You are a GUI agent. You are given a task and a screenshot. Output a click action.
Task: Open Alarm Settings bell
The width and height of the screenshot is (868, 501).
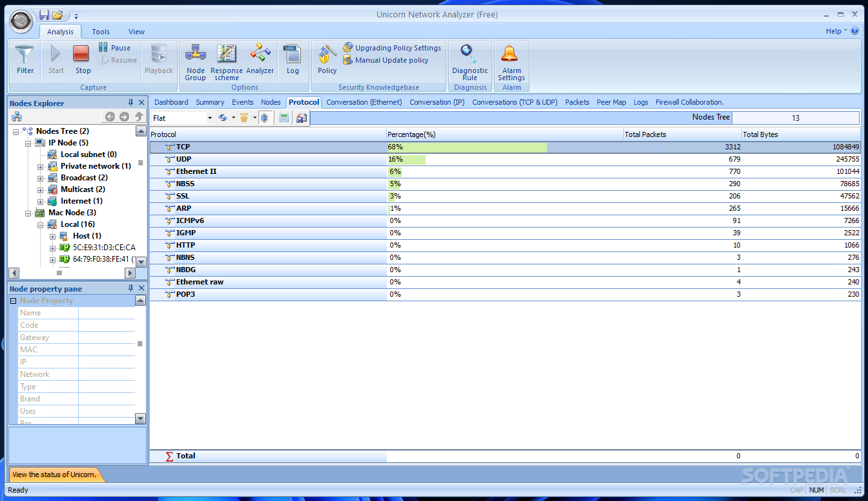tap(512, 63)
